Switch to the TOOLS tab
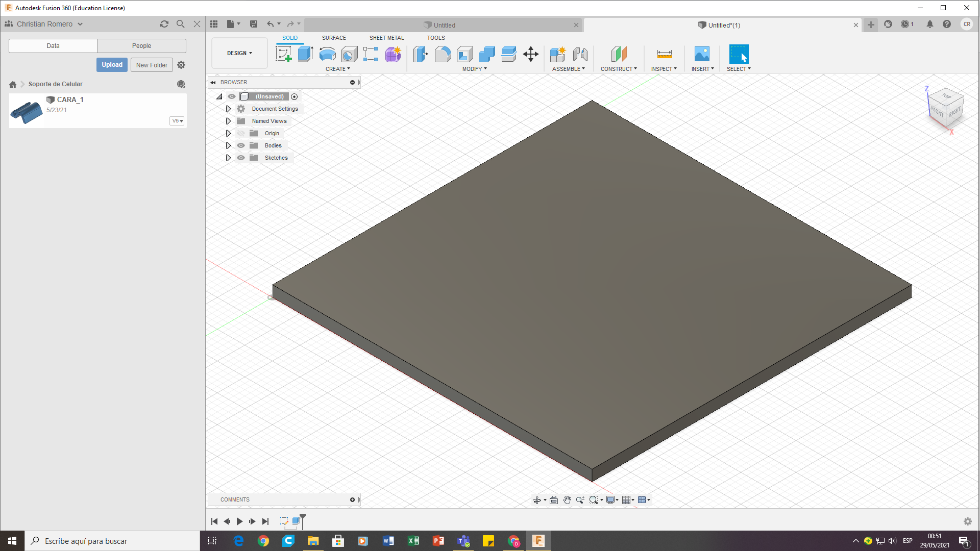The image size is (980, 551). click(436, 38)
